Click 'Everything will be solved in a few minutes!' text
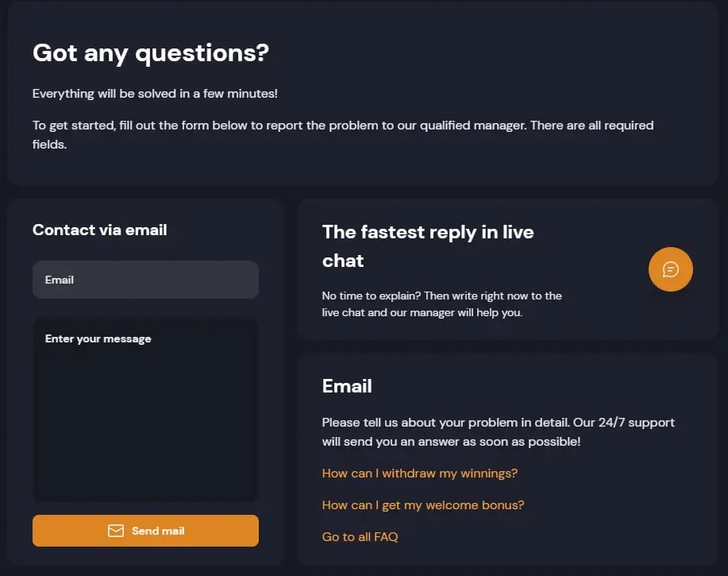Screen dimensions: 728x576 (155, 94)
